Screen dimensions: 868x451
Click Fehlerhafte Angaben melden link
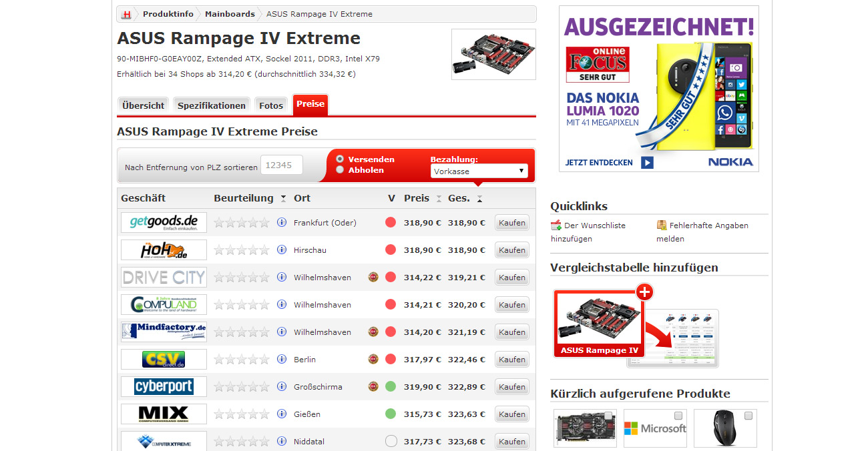(x=702, y=232)
